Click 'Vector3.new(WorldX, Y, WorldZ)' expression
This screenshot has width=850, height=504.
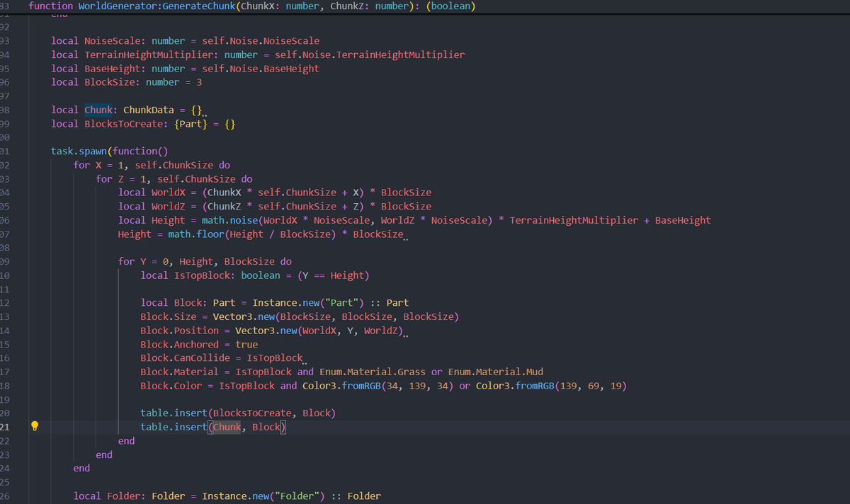coord(319,331)
